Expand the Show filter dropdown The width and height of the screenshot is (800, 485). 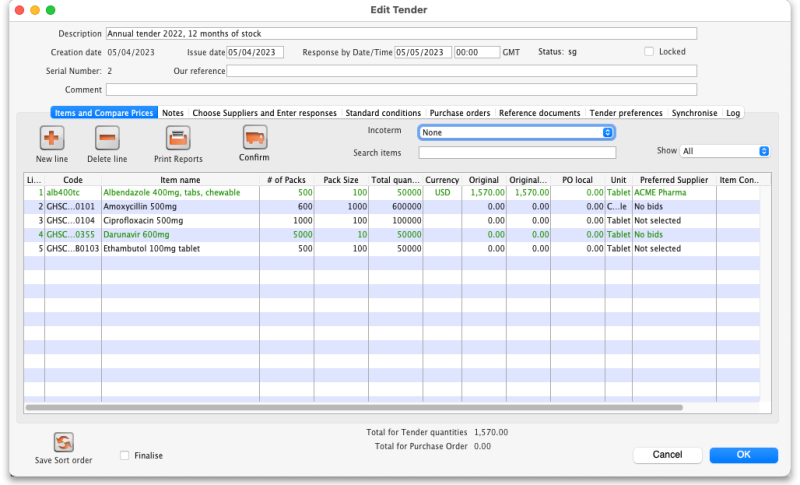tap(724, 151)
